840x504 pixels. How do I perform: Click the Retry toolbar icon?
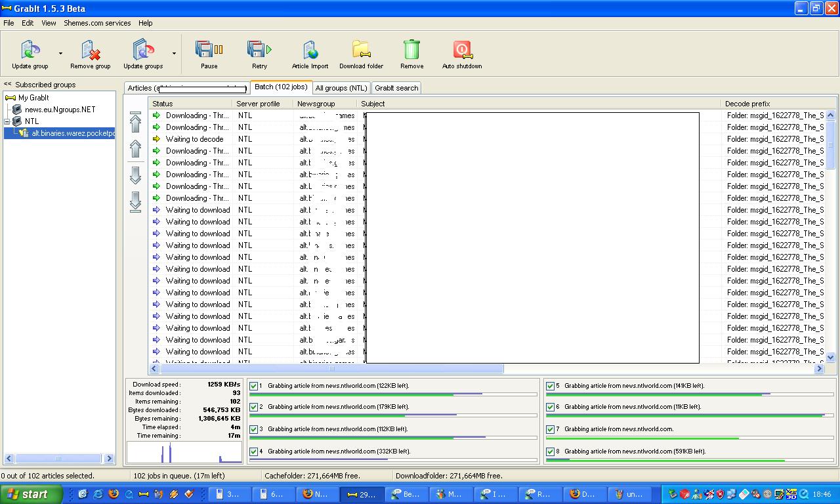[x=259, y=51]
